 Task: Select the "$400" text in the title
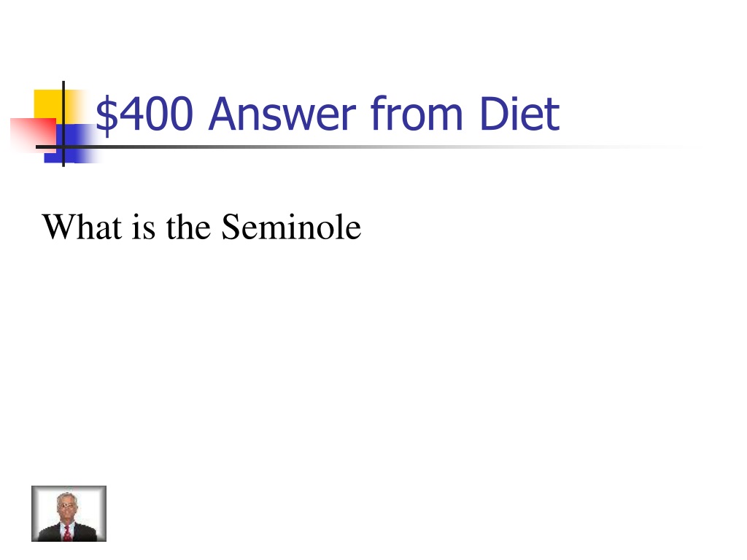coord(144,114)
